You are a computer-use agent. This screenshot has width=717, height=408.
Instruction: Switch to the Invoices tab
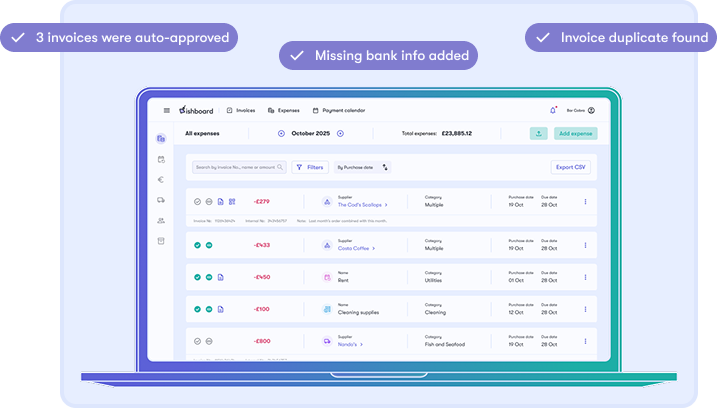tap(240, 110)
